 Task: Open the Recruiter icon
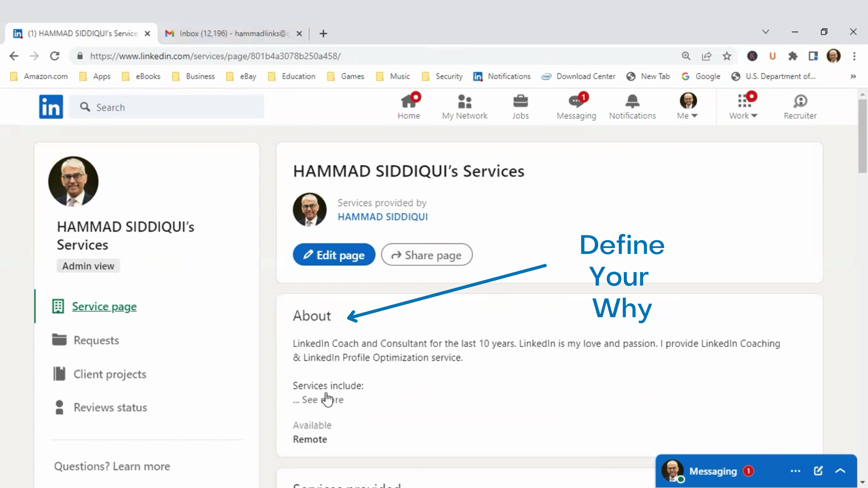[x=800, y=107]
